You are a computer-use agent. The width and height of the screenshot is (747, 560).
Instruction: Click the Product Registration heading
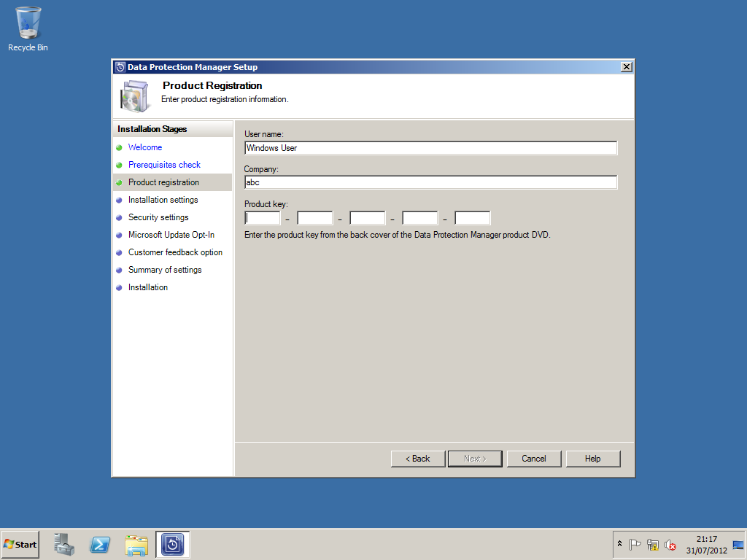(212, 86)
